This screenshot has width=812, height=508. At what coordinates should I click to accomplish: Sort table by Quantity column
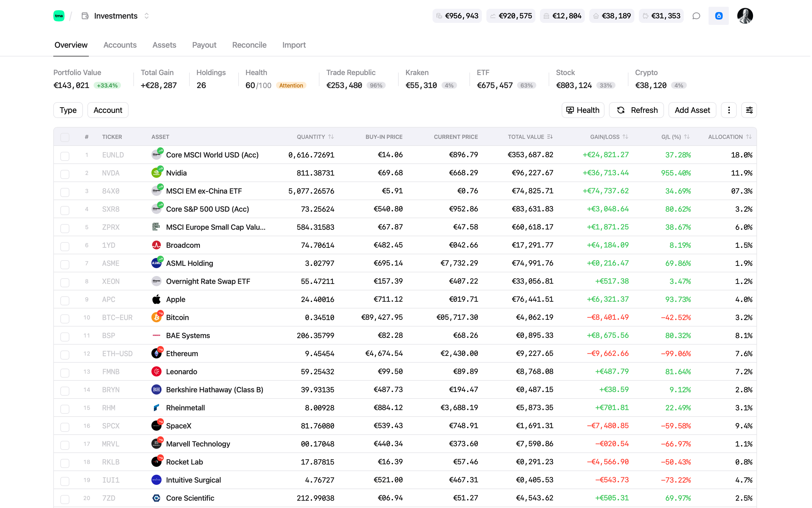point(315,137)
